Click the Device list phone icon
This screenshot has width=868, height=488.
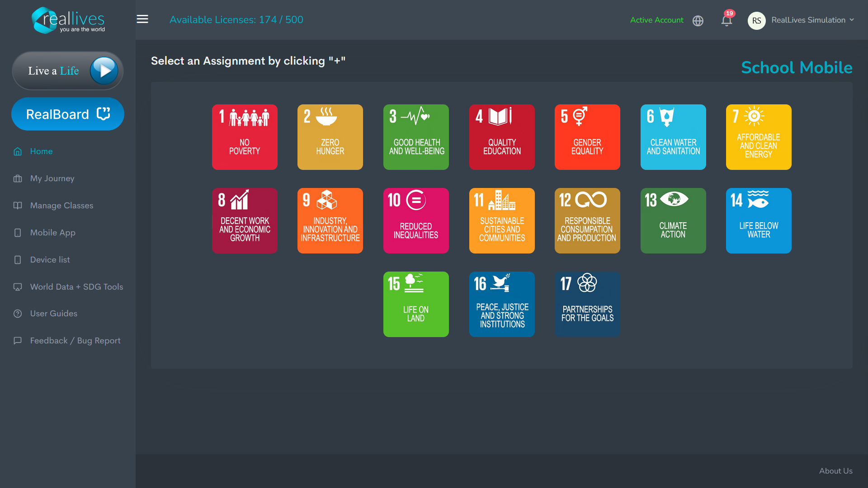pyautogui.click(x=18, y=260)
